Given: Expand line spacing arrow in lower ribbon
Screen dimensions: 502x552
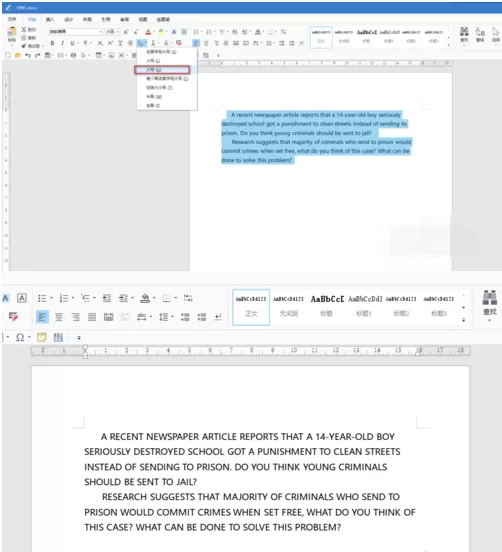Looking at the screenshot, I should (x=172, y=317).
